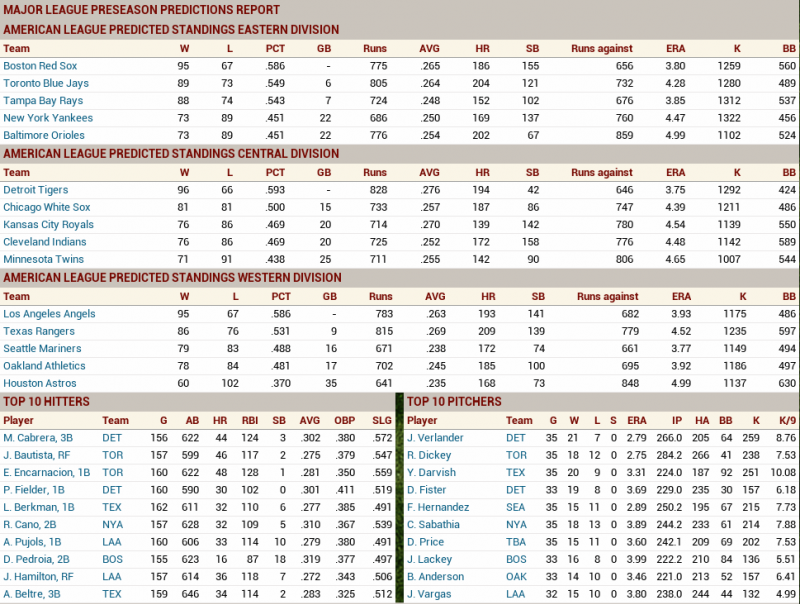Go to the Baltimore Orioles team page
The width and height of the screenshot is (800, 604).
(44, 135)
